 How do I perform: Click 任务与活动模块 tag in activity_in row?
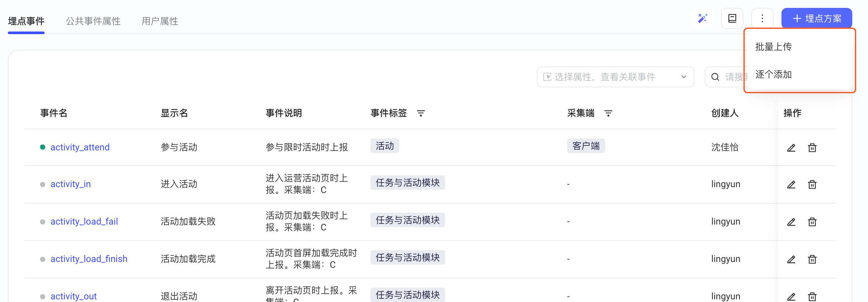(407, 183)
